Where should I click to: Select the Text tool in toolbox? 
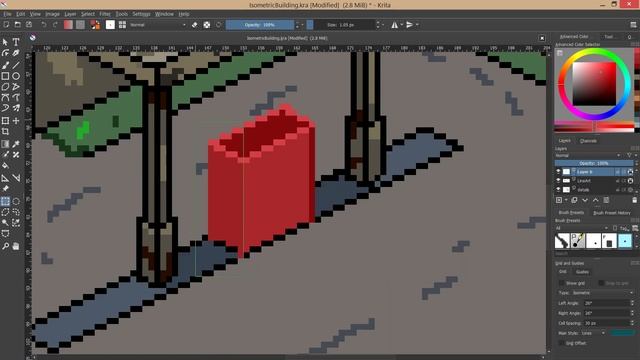coord(16,42)
